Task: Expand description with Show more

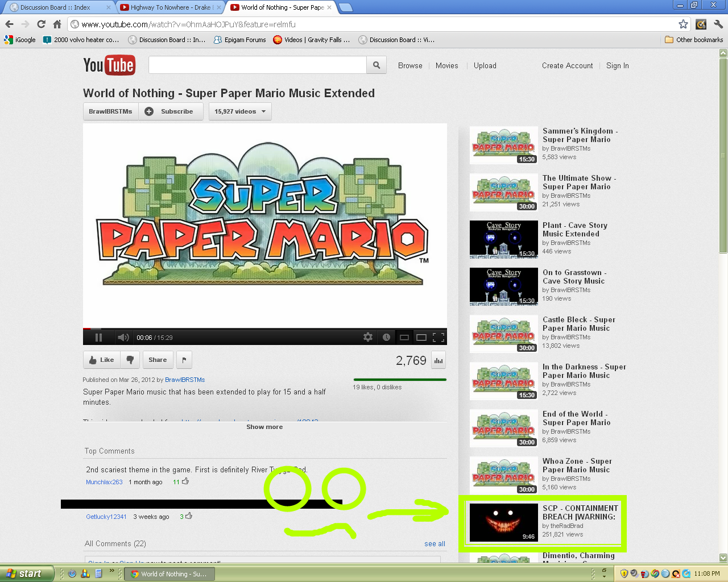Action: (x=264, y=427)
